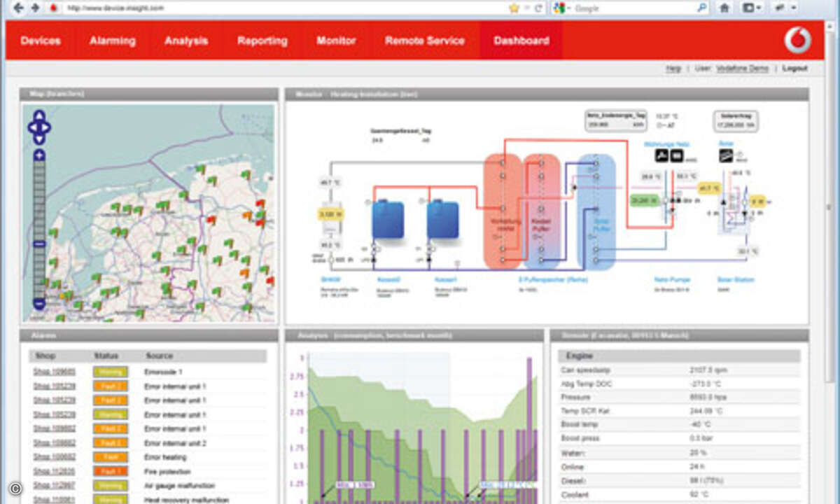Zoom in the map with plus button
The width and height of the screenshot is (840, 504).
(x=39, y=155)
